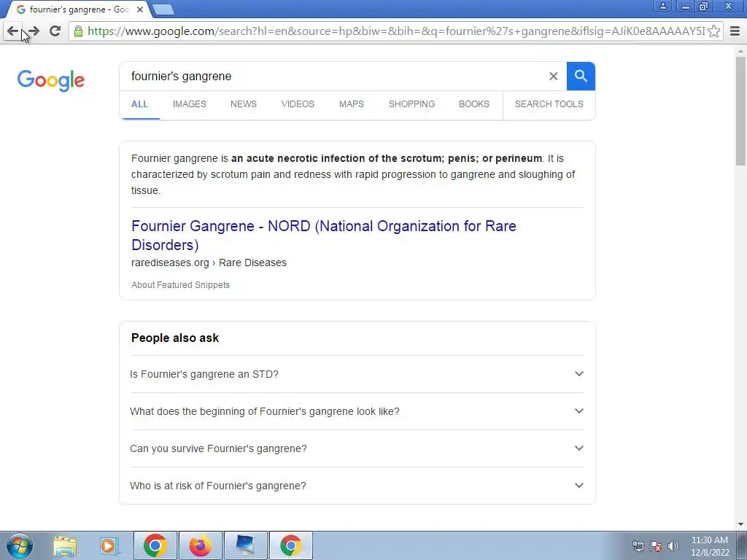
Task: Open a new tab with the new tab button
Action: click(x=163, y=9)
